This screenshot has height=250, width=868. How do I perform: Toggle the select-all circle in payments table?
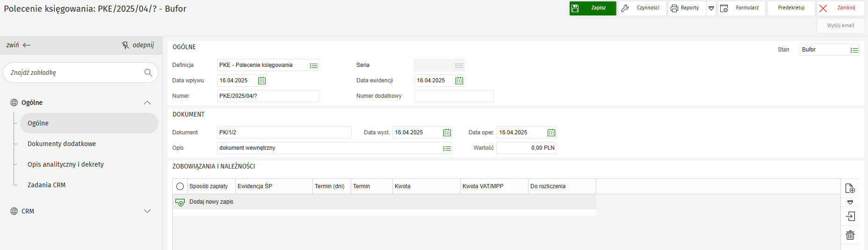pos(180,186)
